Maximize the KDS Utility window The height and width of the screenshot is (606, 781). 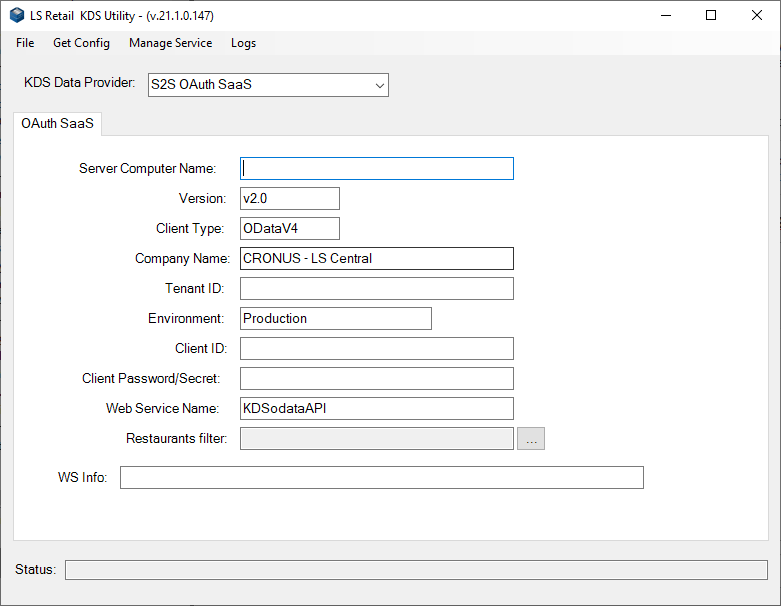tap(711, 16)
